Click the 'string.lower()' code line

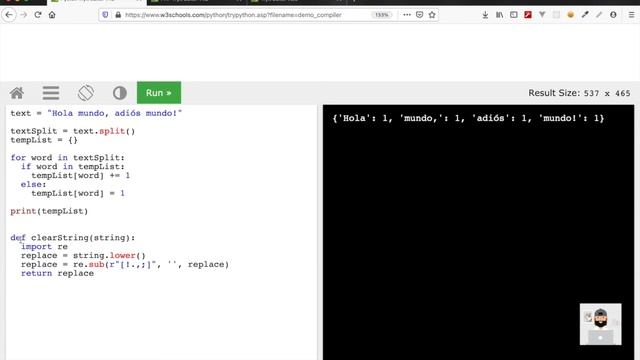pyautogui.click(x=83, y=256)
